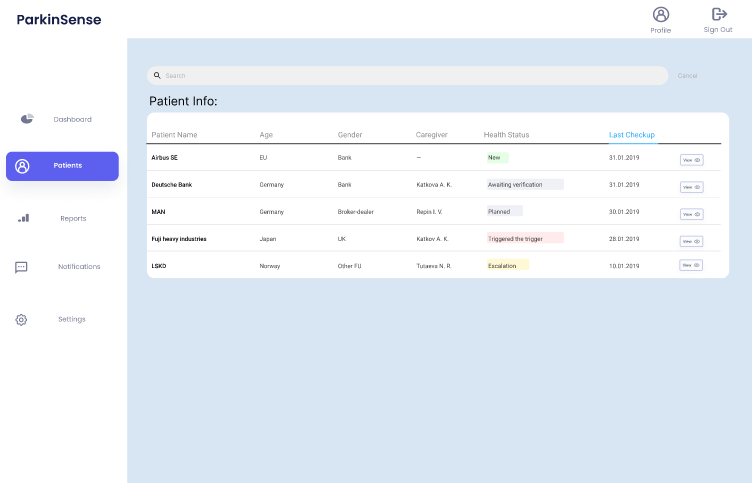752x483 pixels.
Task: View the Airbus SE patient record
Action: click(x=691, y=159)
